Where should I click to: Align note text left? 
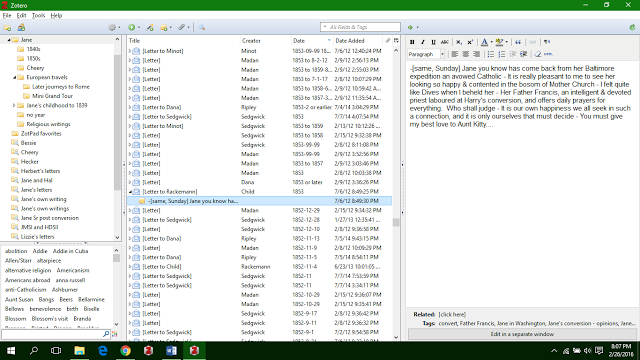coord(454,54)
